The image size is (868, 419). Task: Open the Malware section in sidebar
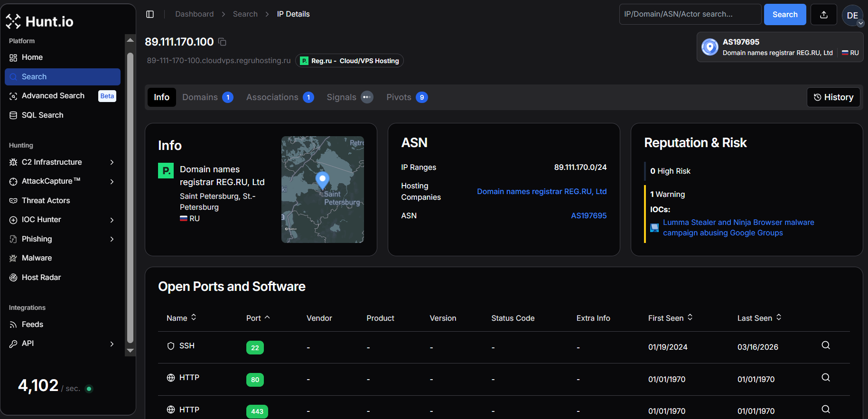37,258
